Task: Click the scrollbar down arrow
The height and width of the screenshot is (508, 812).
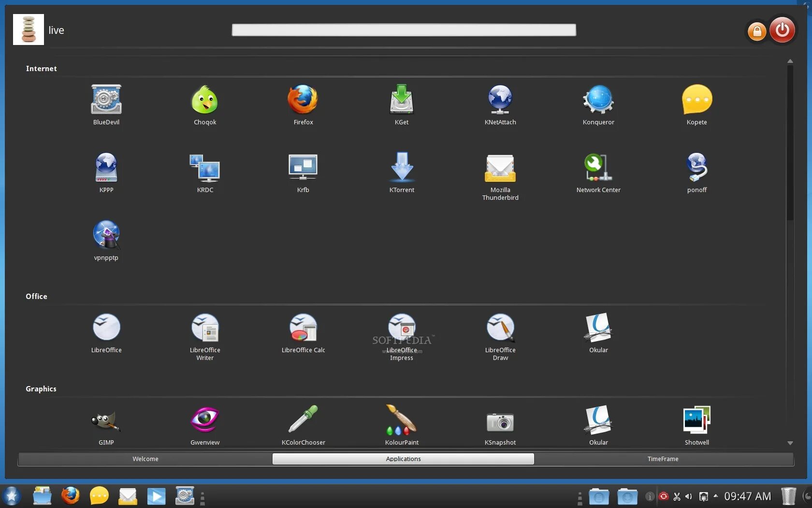Action: (790, 443)
